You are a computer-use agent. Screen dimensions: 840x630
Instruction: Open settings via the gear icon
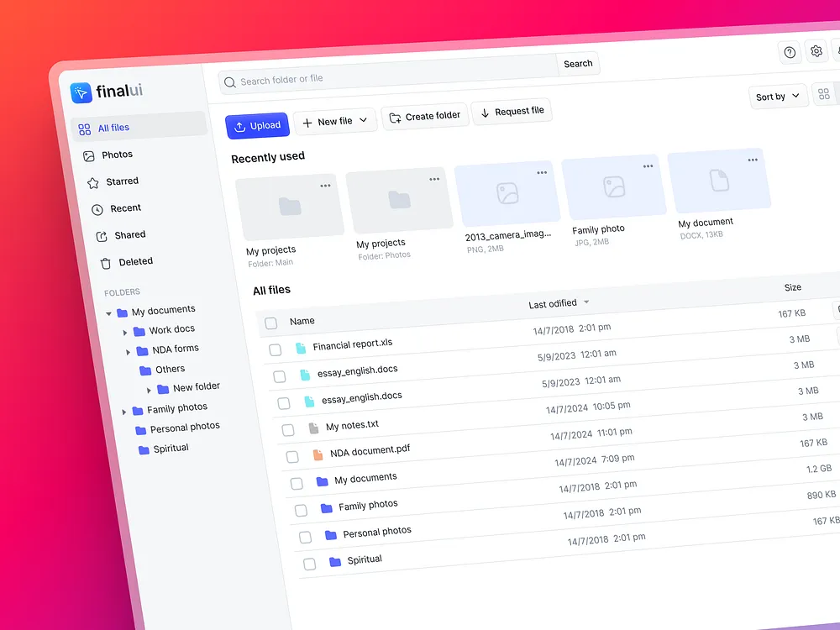[x=816, y=51]
